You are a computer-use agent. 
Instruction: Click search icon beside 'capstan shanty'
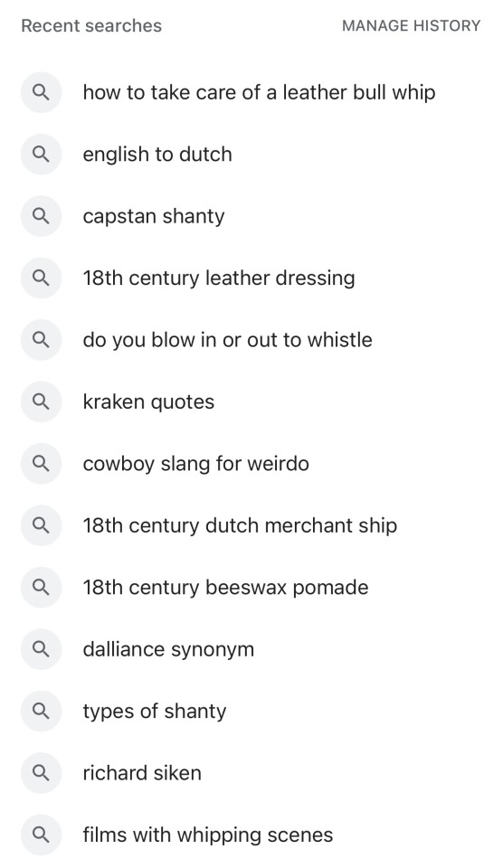[41, 216]
